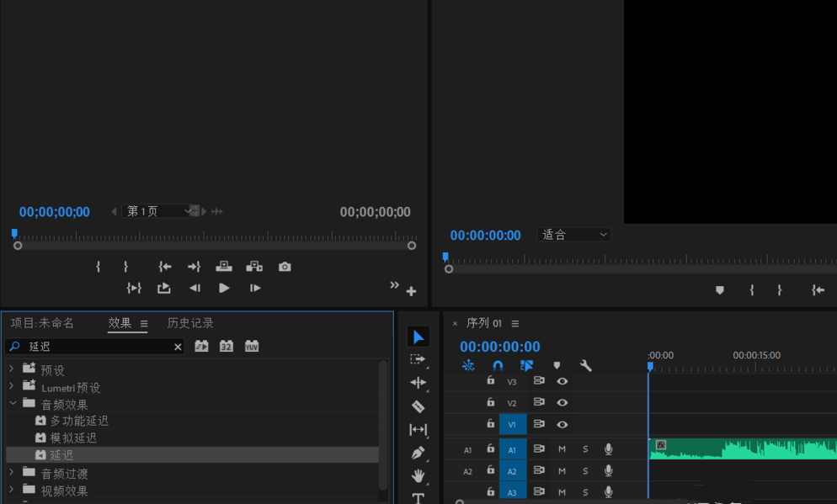Select the Hand tool
The height and width of the screenshot is (504, 837).
(x=418, y=476)
